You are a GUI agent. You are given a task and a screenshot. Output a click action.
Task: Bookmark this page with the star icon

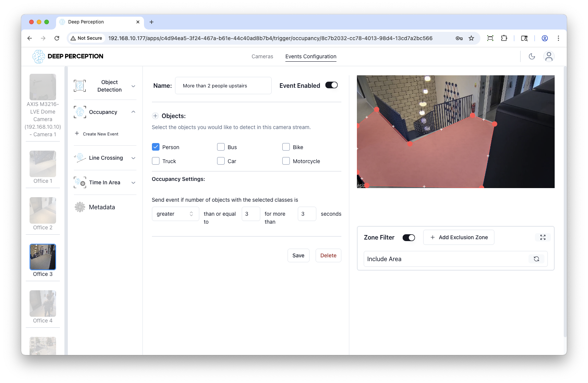[471, 38]
